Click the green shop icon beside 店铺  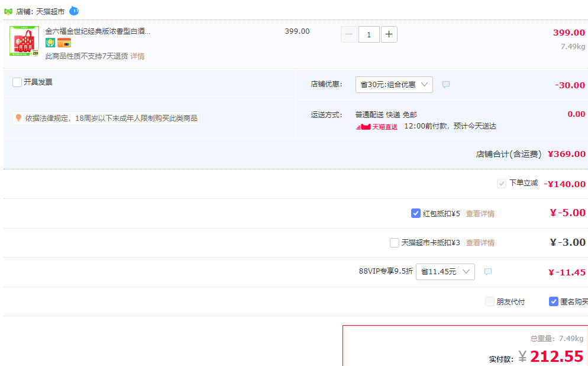click(x=8, y=12)
